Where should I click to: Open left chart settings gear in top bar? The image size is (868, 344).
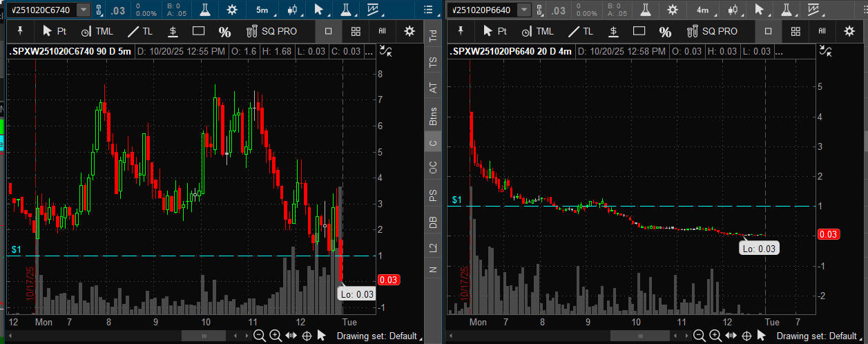coord(231,10)
